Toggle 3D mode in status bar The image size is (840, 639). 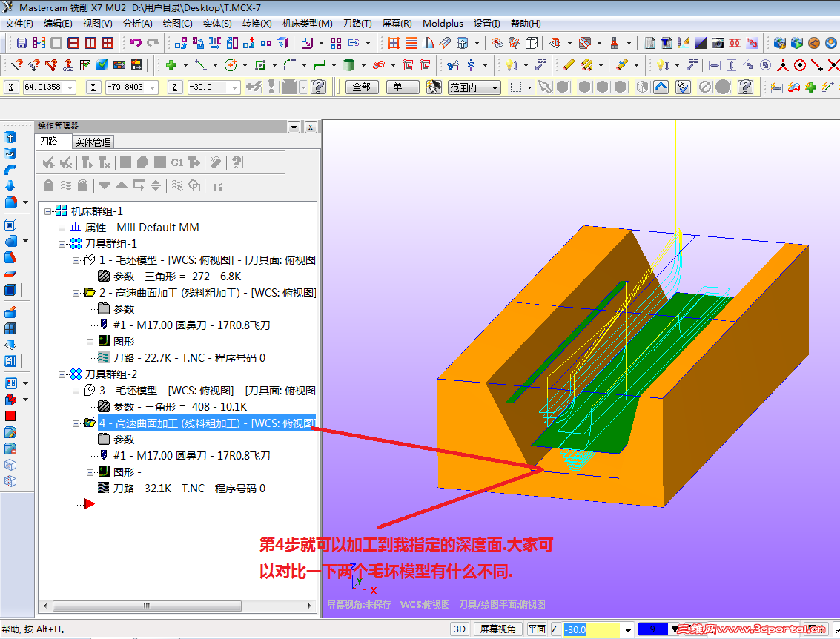(x=460, y=629)
